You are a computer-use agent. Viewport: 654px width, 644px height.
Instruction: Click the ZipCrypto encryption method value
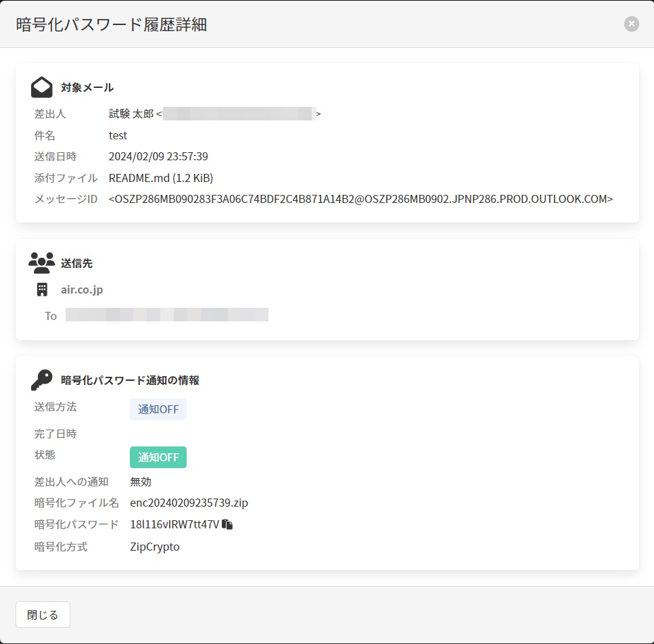click(155, 547)
